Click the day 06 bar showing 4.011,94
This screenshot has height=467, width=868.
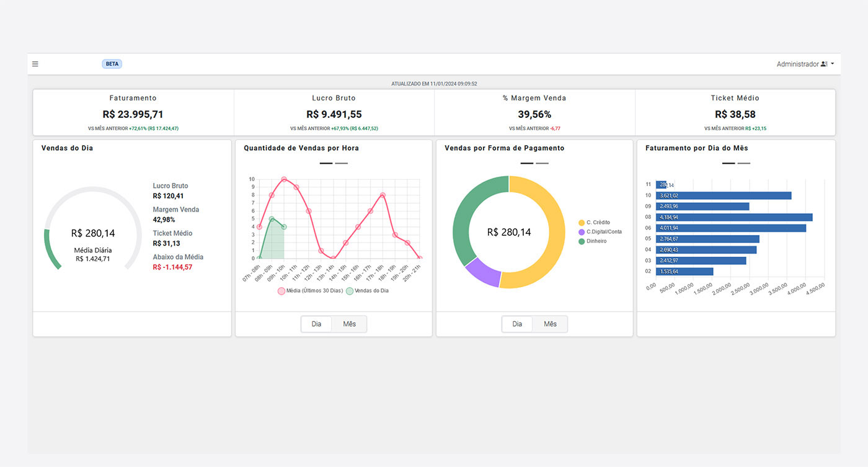731,228
